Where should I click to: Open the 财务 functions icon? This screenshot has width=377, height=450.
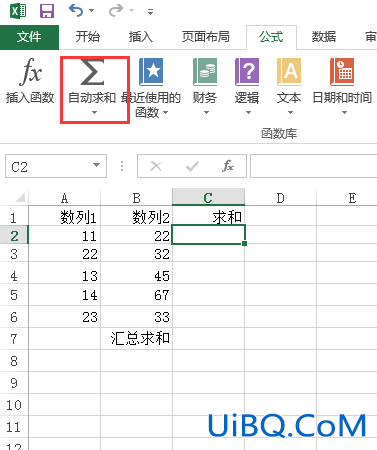click(205, 72)
